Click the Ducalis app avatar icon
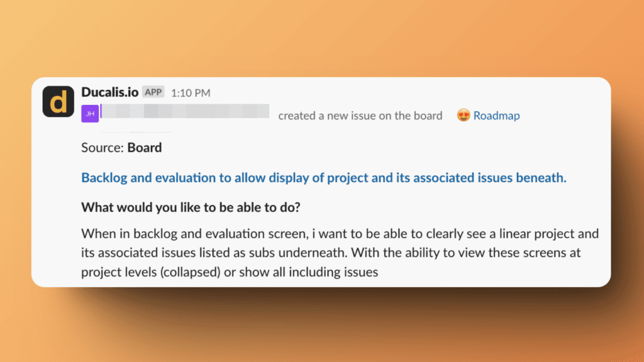 58,101
